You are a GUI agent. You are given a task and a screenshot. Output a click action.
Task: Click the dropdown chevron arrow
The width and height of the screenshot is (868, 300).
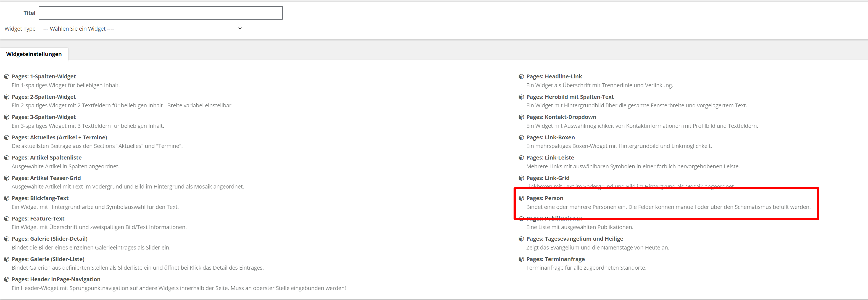(240, 29)
